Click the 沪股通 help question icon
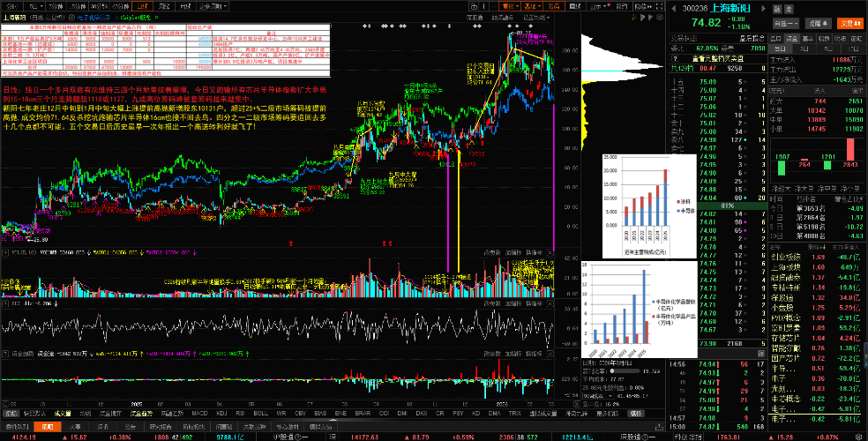868x441 pixels. pos(298,437)
